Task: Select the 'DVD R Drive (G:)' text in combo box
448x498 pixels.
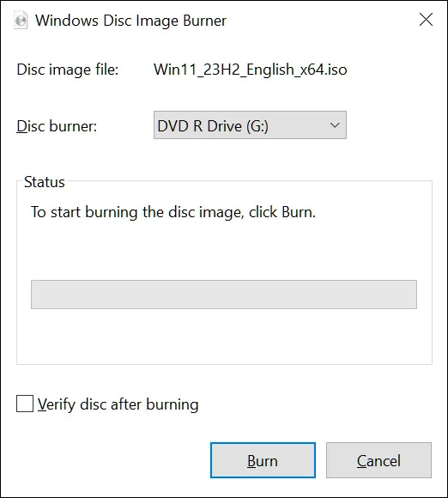Action: pyautogui.click(x=213, y=126)
